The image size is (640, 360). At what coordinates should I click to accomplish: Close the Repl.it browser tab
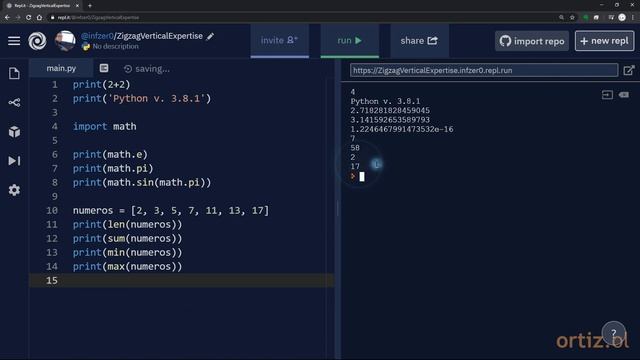pos(77,6)
